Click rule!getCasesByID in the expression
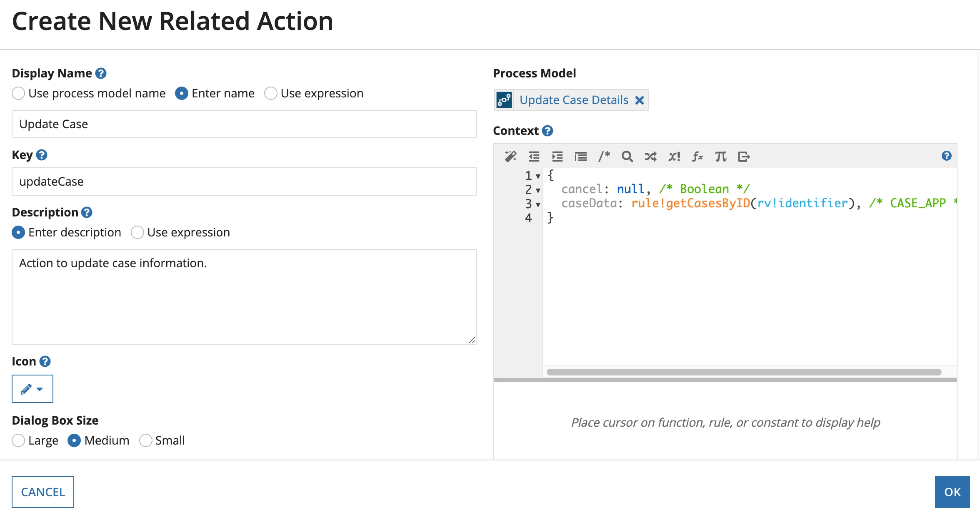 (690, 203)
